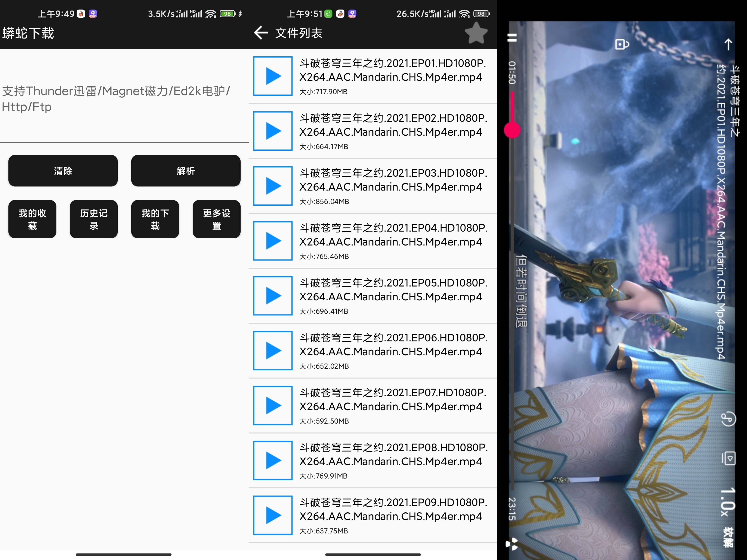Screen dimensions: 747x560
Task: Open 我的收藏
Action: click(x=32, y=219)
